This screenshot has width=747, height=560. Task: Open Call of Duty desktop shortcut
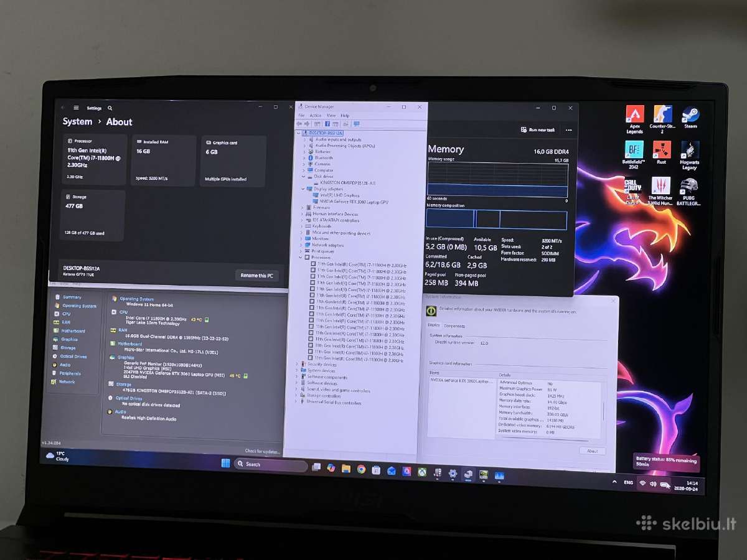(x=633, y=191)
